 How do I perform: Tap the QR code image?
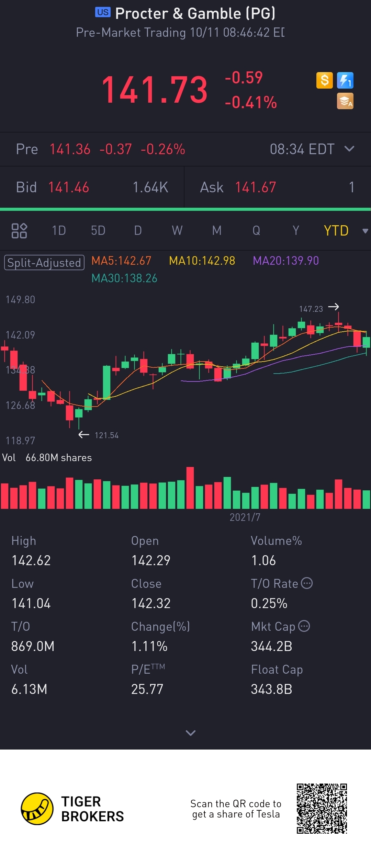point(322,809)
